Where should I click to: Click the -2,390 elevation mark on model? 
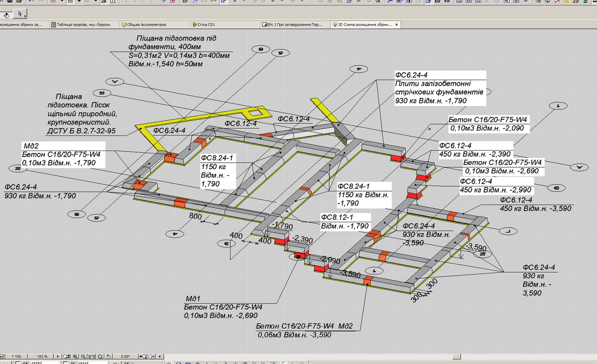pyautogui.click(x=302, y=240)
